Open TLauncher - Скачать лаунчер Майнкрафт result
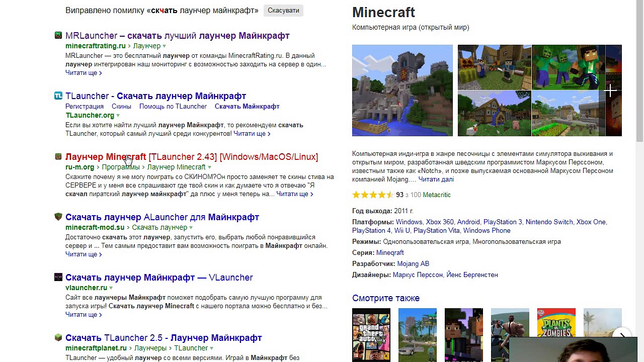 click(155, 96)
